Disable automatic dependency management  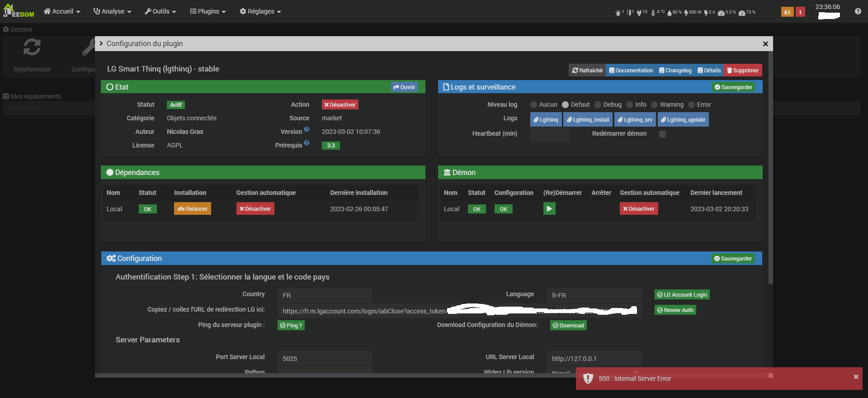[255, 208]
